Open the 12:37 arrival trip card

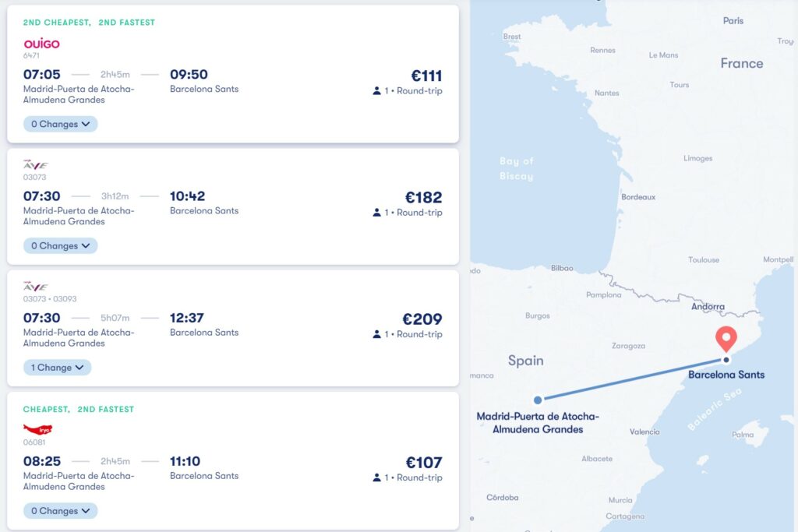click(x=233, y=328)
